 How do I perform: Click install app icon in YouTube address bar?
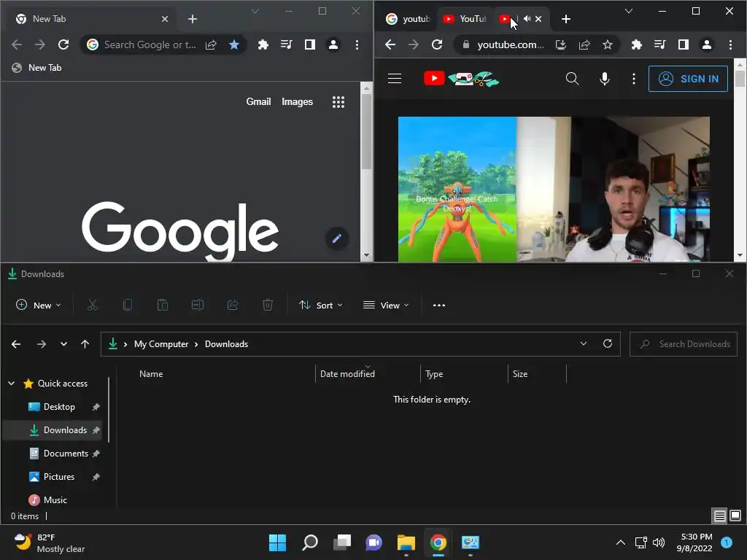561,44
